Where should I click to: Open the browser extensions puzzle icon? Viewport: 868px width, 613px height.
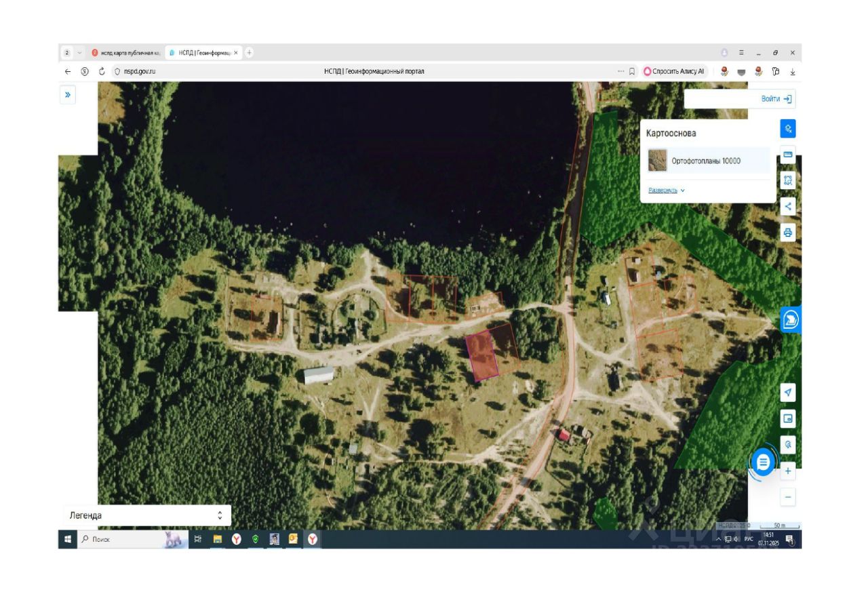click(x=776, y=71)
